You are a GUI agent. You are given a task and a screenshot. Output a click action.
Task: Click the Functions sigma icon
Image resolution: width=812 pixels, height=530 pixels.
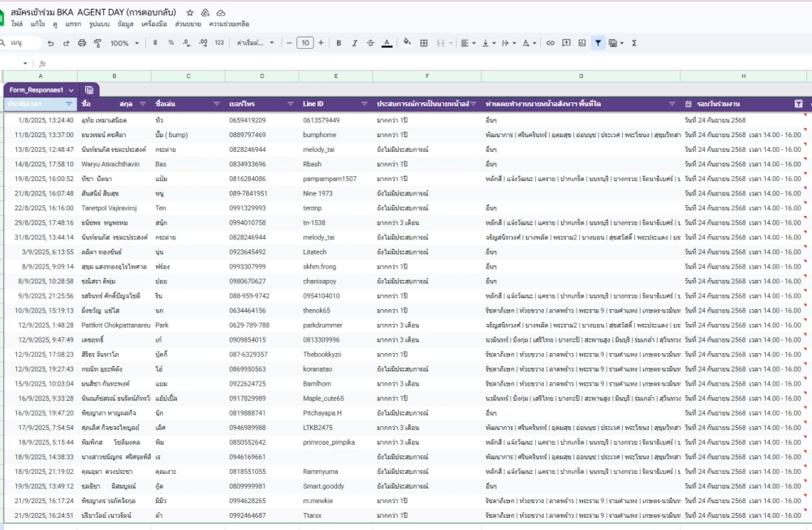point(634,43)
